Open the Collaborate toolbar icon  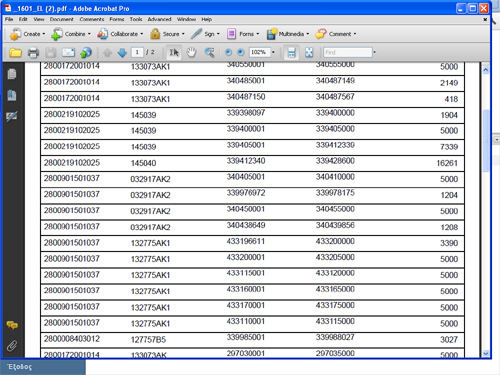tap(102, 34)
